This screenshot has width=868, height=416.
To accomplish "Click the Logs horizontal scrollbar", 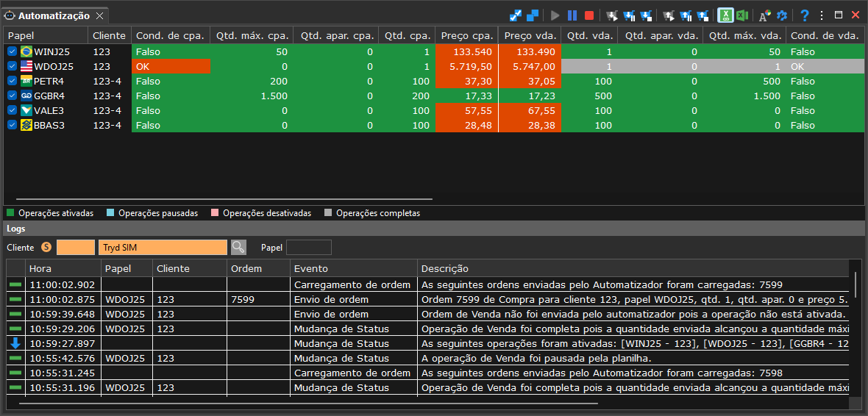I will click(308, 404).
